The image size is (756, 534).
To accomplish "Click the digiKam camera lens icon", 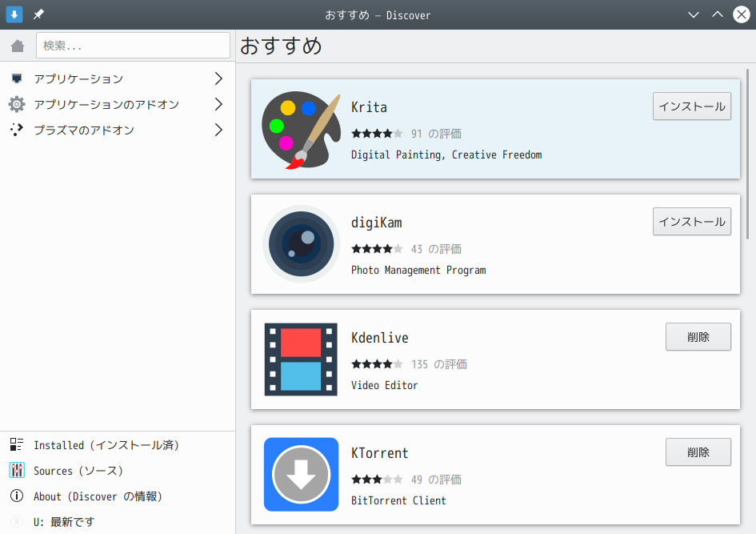I will [x=301, y=244].
